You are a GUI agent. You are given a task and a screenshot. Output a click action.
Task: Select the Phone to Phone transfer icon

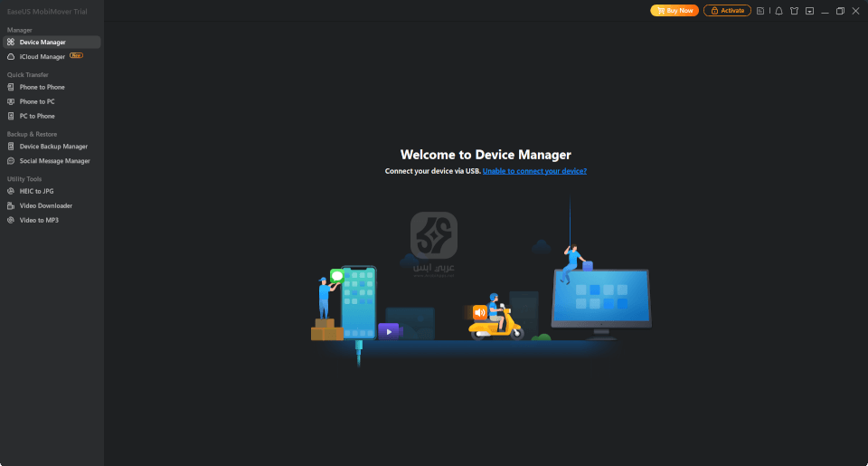coord(11,87)
